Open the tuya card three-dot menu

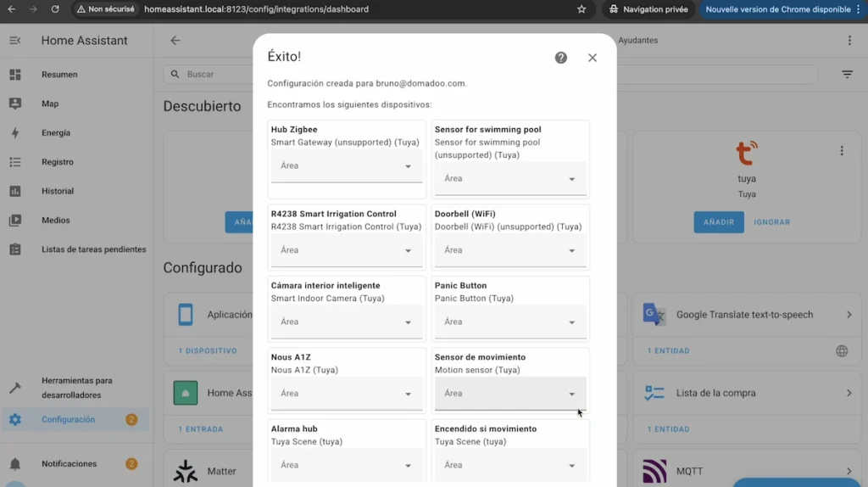842,151
